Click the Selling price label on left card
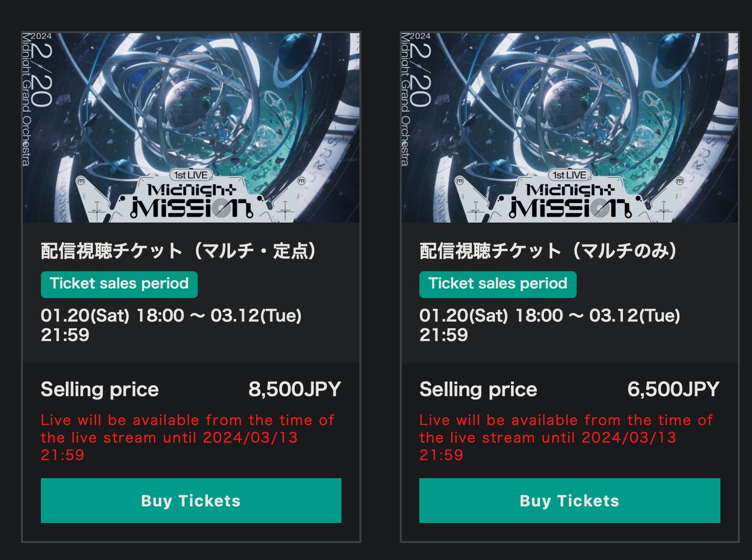Screen dimensions: 752x560 tap(100, 390)
